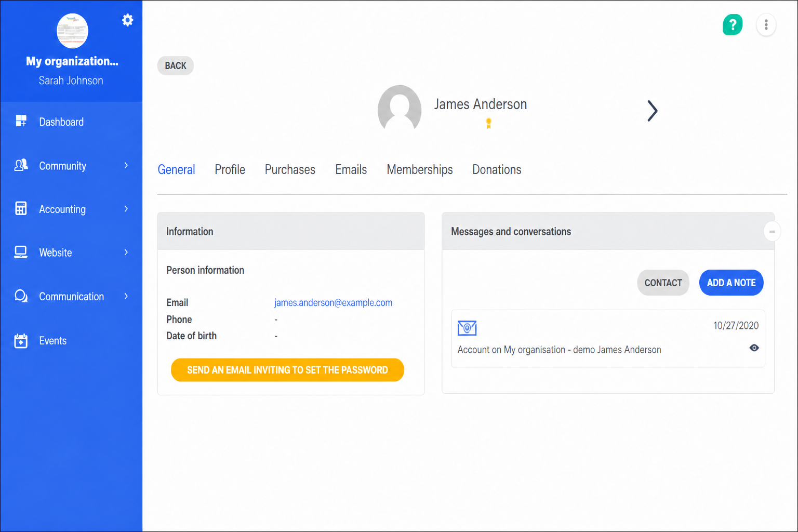798x532 pixels.
Task: Open the settings gear in the sidebar
Action: [127, 20]
